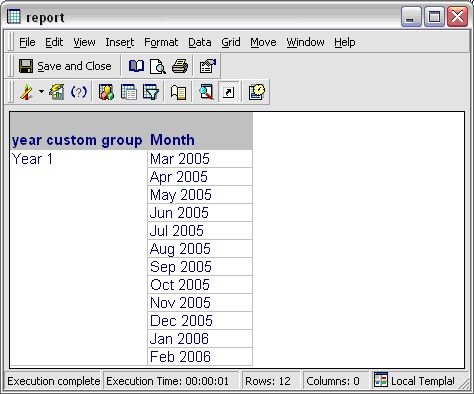This screenshot has height=394, width=474.
Task: Click 'Rows: 12' status entry
Action: pyautogui.click(x=268, y=381)
